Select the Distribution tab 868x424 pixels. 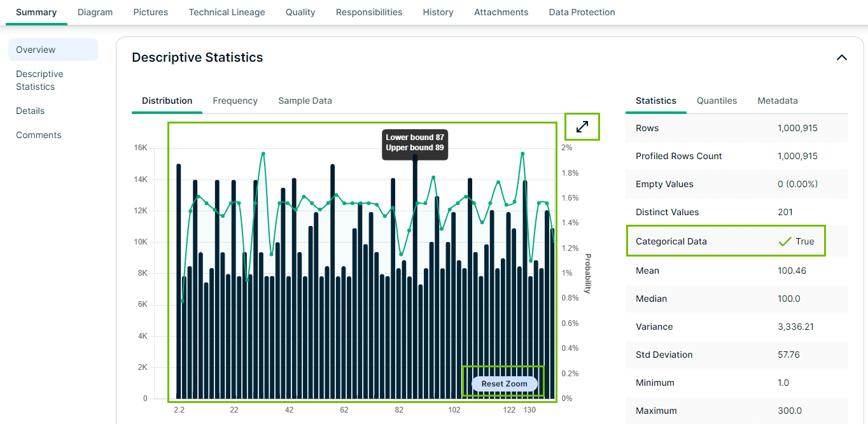coord(167,101)
